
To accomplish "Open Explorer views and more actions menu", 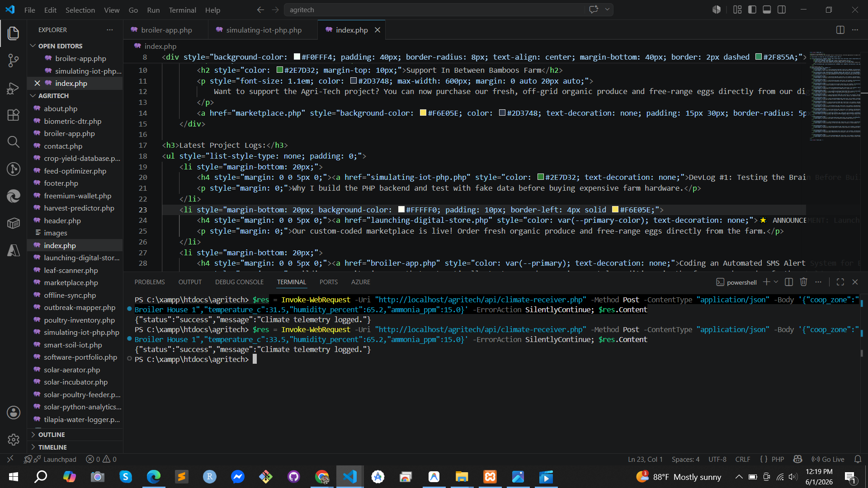I will point(110,30).
